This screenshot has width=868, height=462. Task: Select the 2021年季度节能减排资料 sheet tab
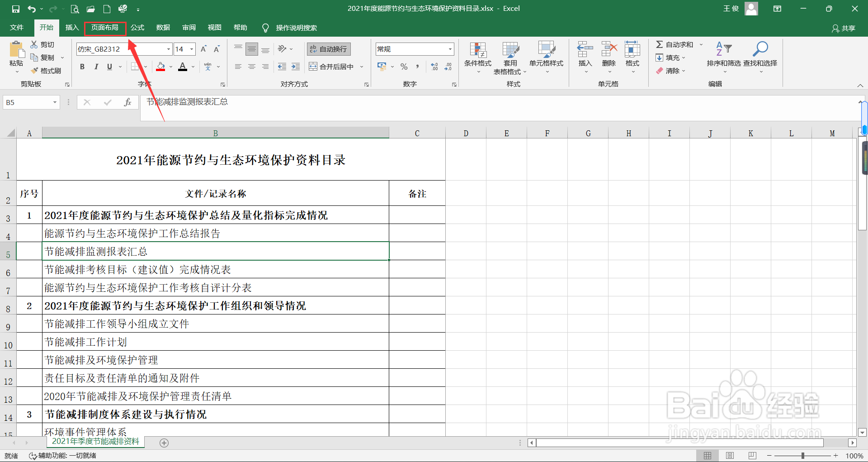point(95,442)
